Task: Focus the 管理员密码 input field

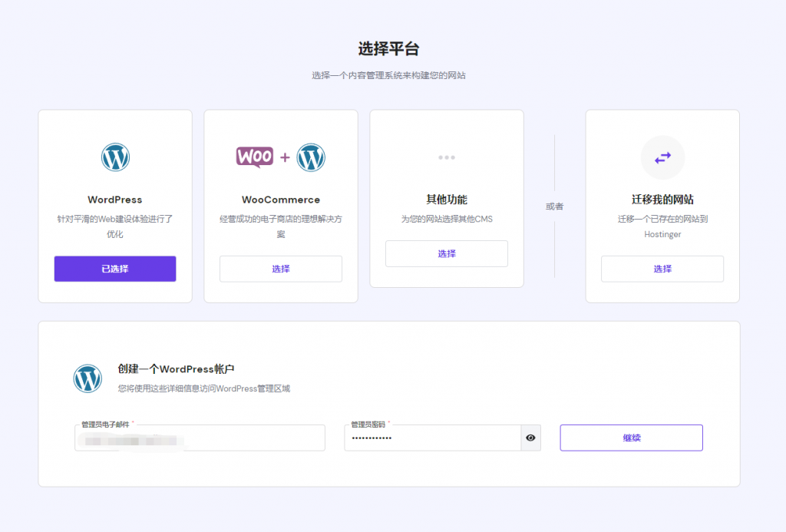Action: click(433, 438)
